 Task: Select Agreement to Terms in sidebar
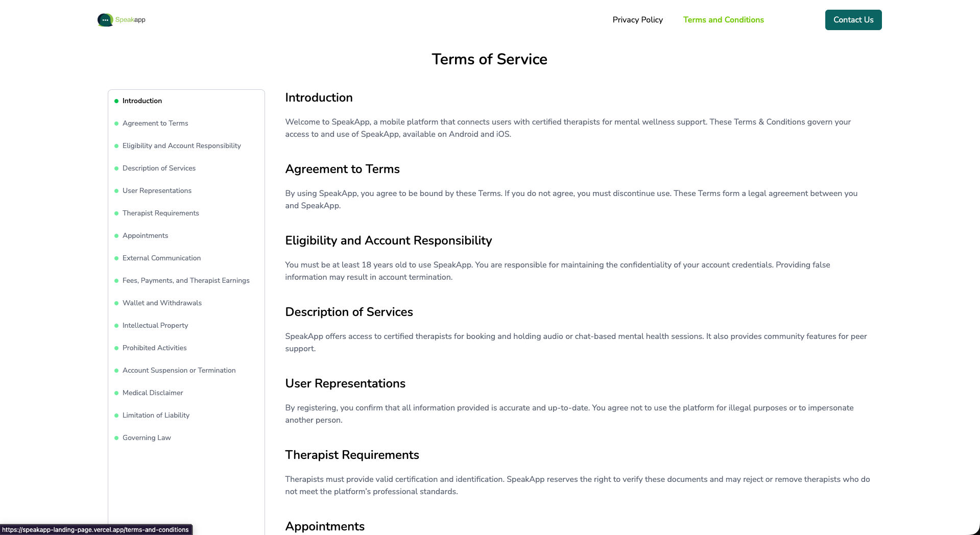pos(155,123)
